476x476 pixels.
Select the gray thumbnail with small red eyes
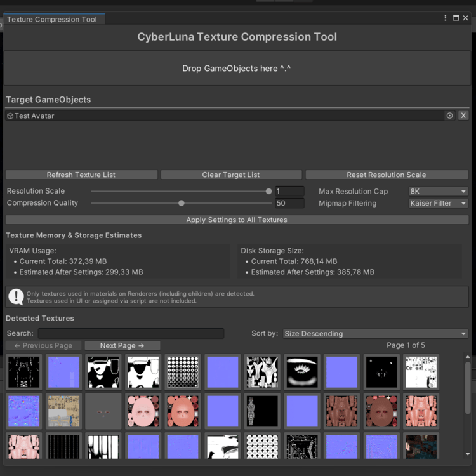pos(103,411)
